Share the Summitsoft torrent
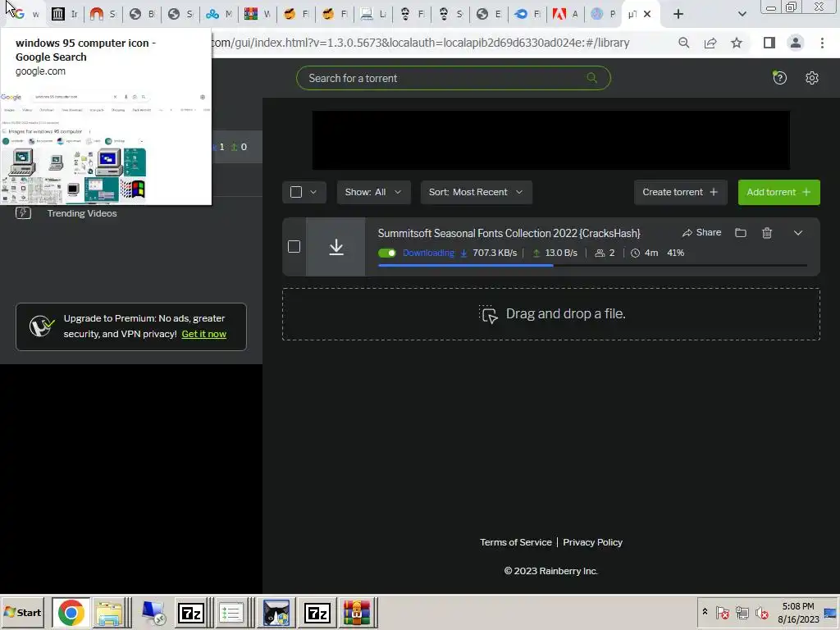The width and height of the screenshot is (840, 630). pos(701,232)
